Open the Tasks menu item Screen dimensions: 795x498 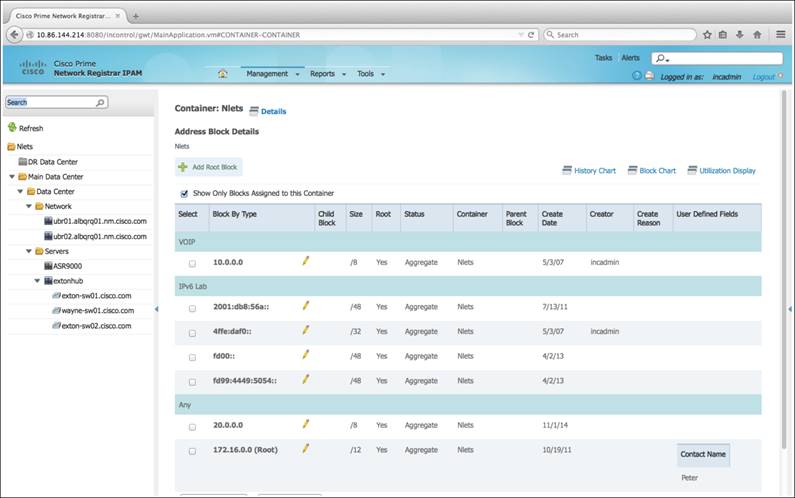pyautogui.click(x=603, y=58)
